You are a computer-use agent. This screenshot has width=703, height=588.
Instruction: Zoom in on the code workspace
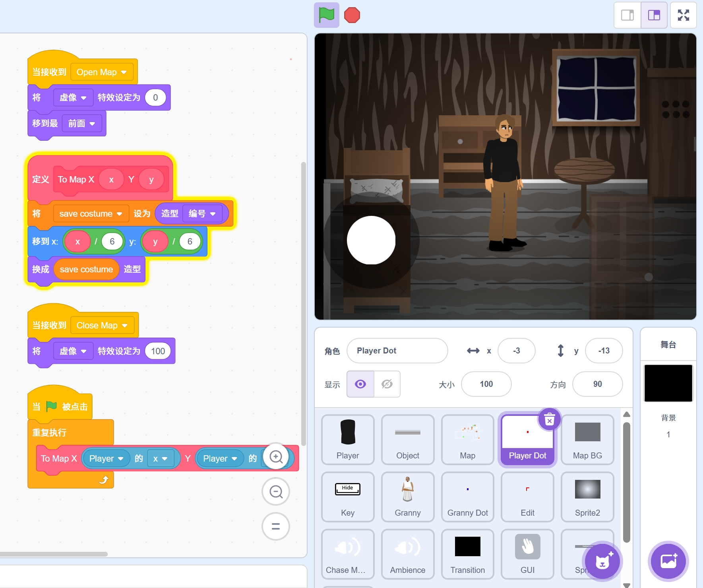[276, 457]
